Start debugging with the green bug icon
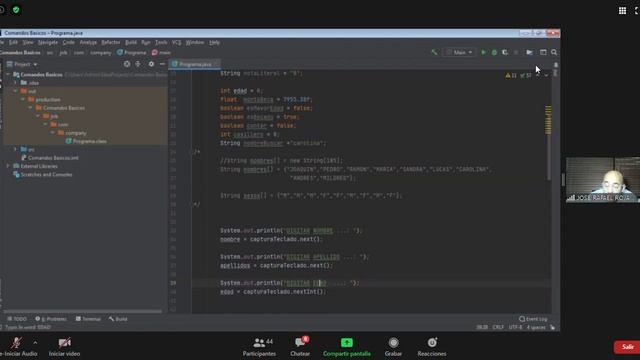 coord(494,52)
